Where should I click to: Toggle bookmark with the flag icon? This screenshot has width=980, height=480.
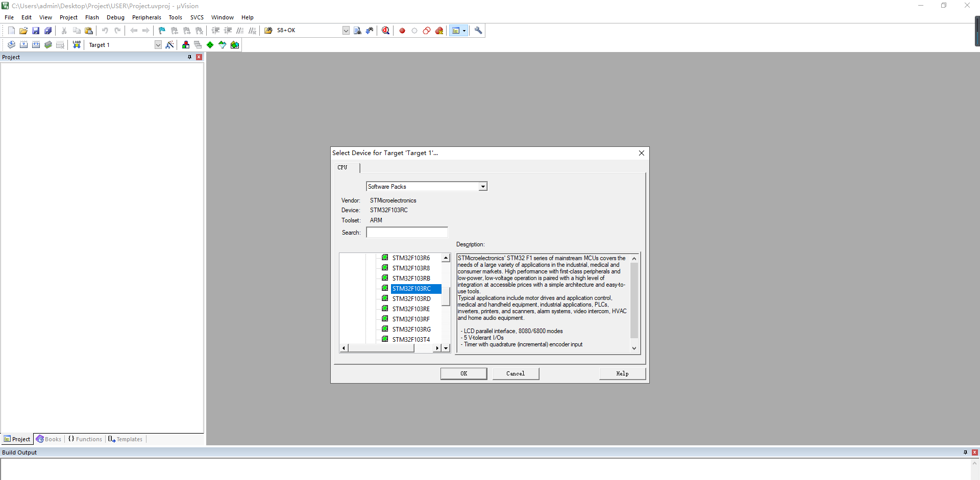tap(162, 31)
